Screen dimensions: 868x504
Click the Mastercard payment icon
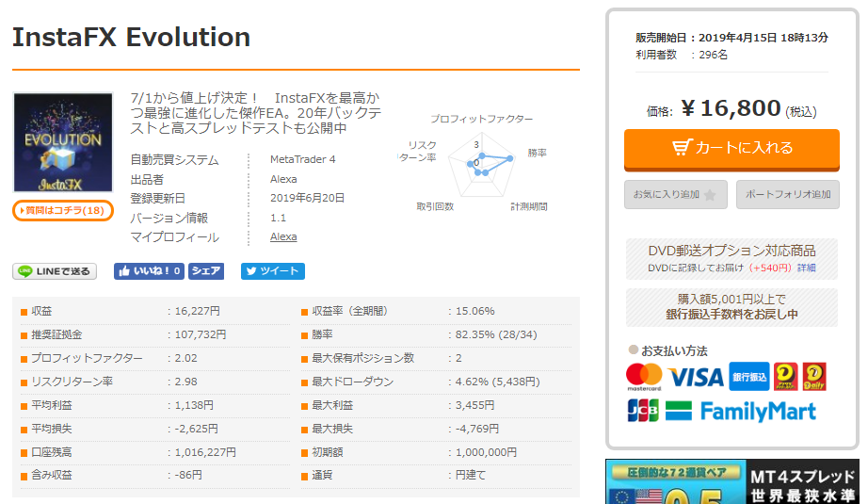click(x=644, y=377)
